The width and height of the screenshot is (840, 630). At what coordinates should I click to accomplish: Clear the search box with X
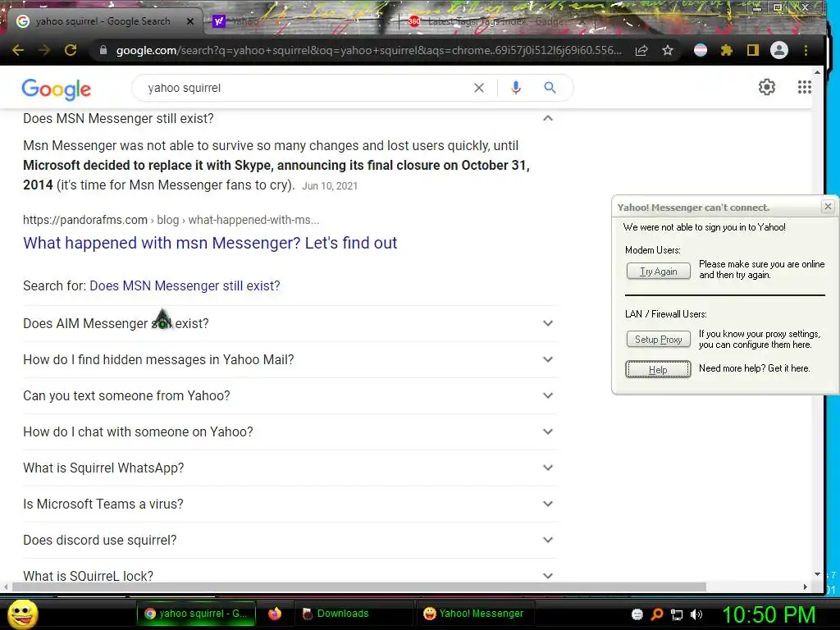[479, 88]
